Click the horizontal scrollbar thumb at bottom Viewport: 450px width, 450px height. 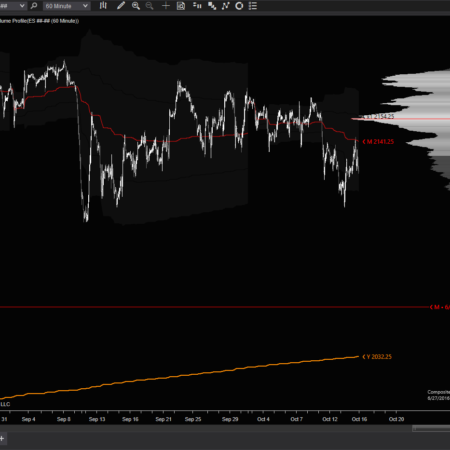(x=431, y=429)
